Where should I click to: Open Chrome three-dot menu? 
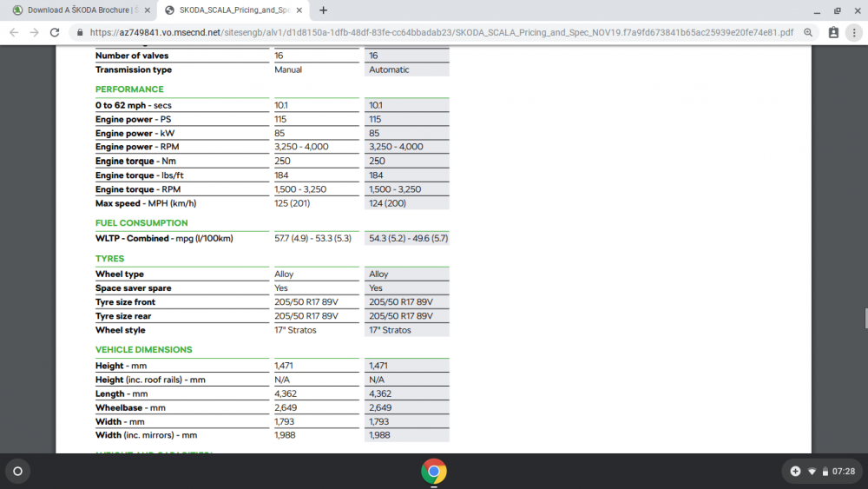pos(854,33)
